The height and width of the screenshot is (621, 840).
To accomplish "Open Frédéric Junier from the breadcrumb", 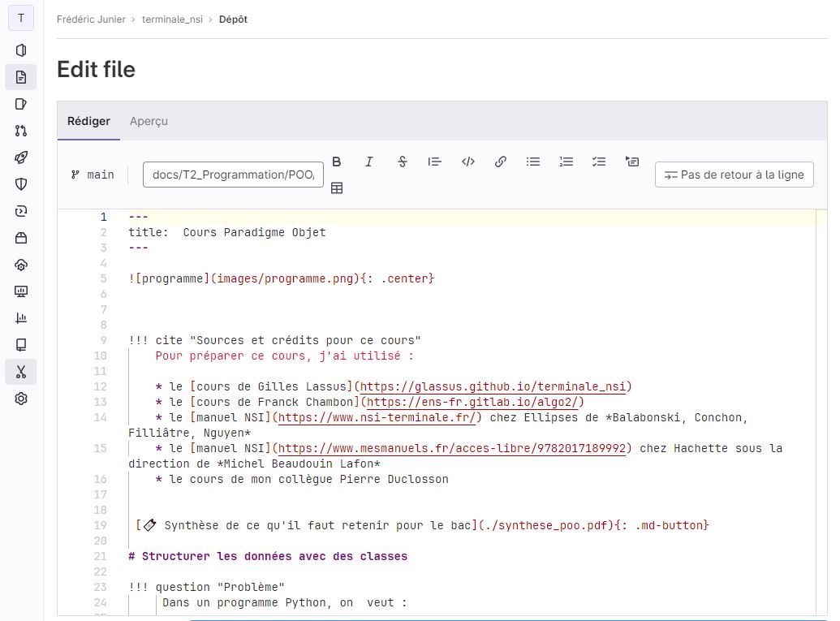I will tap(91, 19).
